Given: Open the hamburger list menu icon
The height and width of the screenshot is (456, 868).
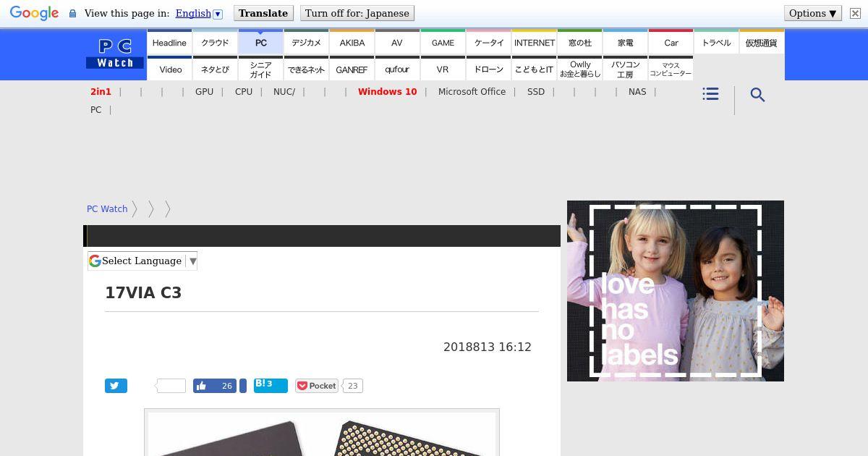Looking at the screenshot, I should pyautogui.click(x=710, y=94).
